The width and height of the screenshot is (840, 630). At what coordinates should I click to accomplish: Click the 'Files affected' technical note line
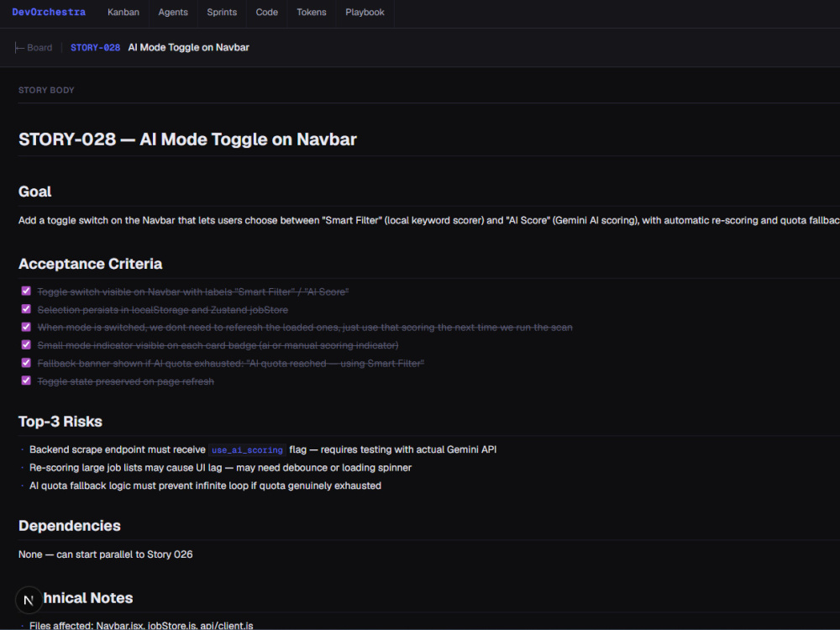click(141, 625)
